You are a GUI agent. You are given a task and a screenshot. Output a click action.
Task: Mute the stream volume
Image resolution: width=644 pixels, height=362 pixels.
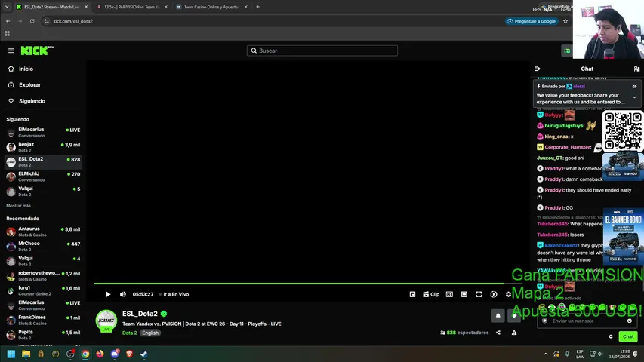123,294
